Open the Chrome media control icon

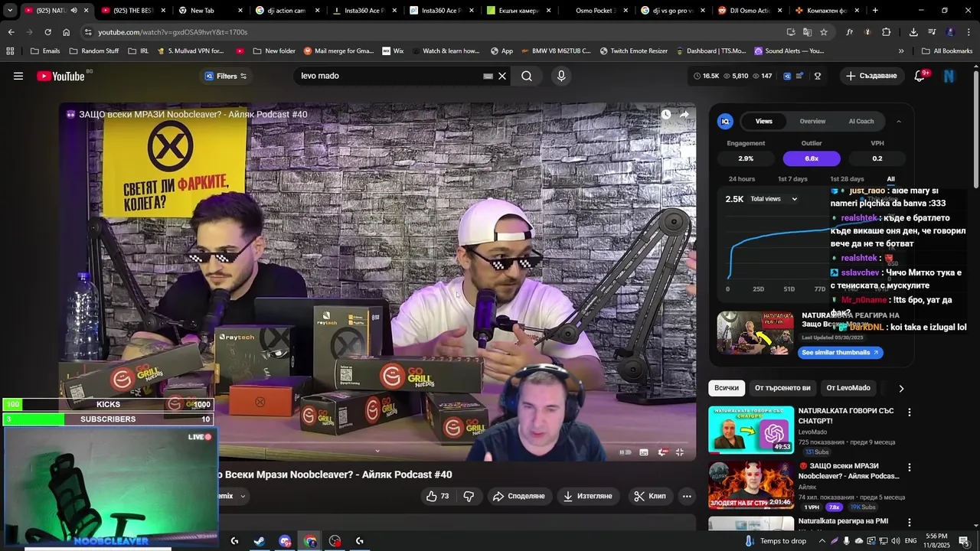click(932, 32)
